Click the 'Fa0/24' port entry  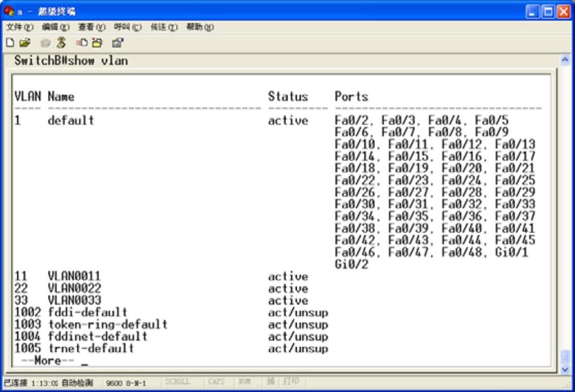pyautogui.click(x=462, y=180)
